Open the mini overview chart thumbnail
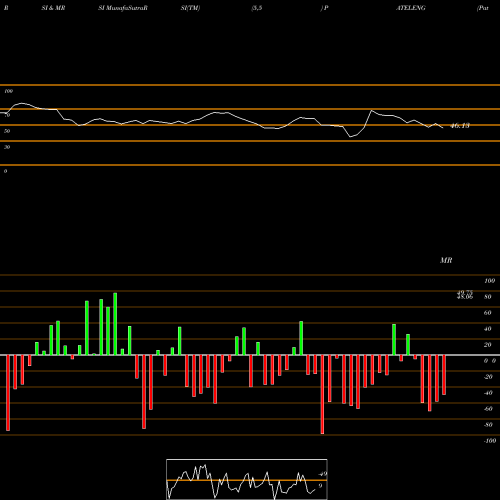The image size is (500, 500). pyautogui.click(x=247, y=479)
